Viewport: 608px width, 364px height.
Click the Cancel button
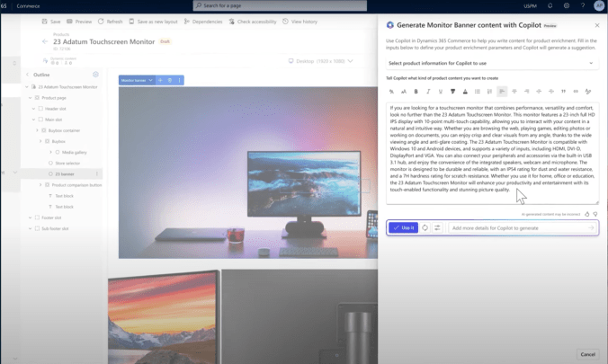[587, 354]
